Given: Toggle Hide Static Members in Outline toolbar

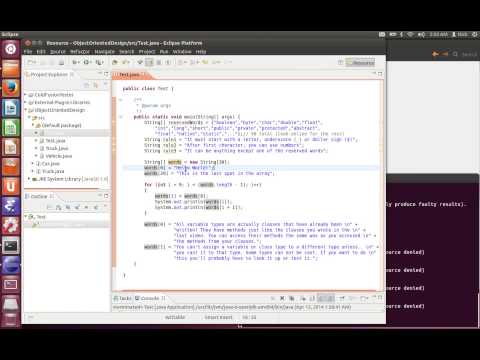Looking at the screenshot, I should (x=77, y=207).
